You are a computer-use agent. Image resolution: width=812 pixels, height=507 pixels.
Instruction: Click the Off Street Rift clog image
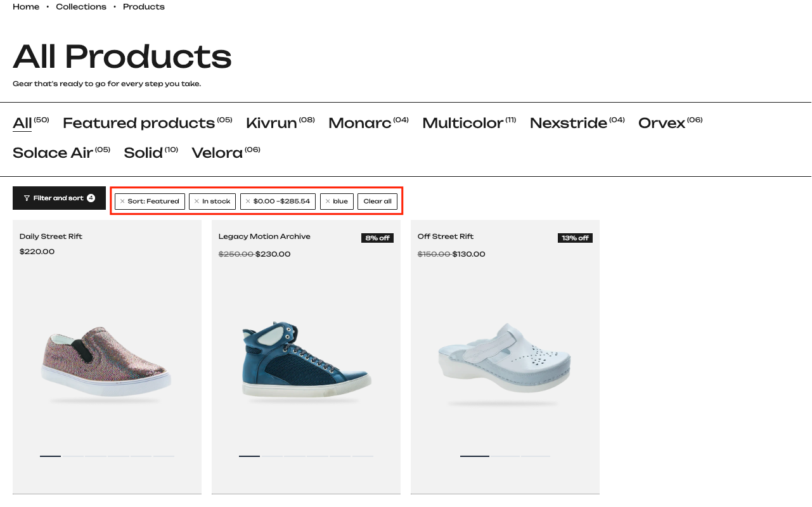click(x=505, y=363)
